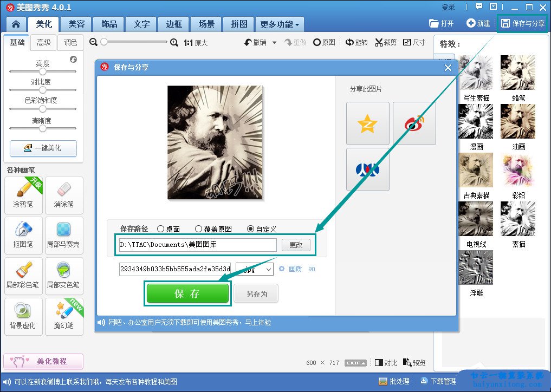
Task: Switch to the 美容 tab
Action: tap(76, 24)
